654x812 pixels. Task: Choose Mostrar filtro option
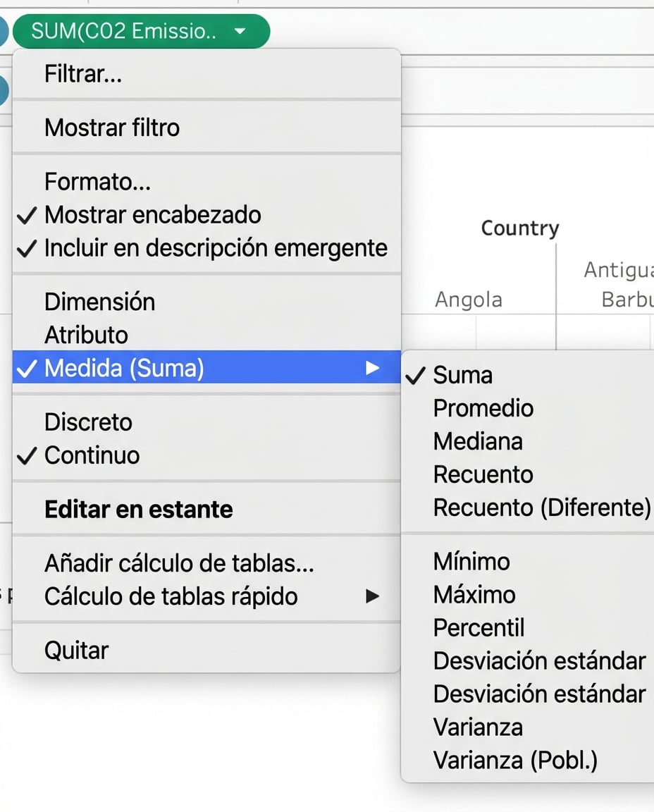[112, 128]
